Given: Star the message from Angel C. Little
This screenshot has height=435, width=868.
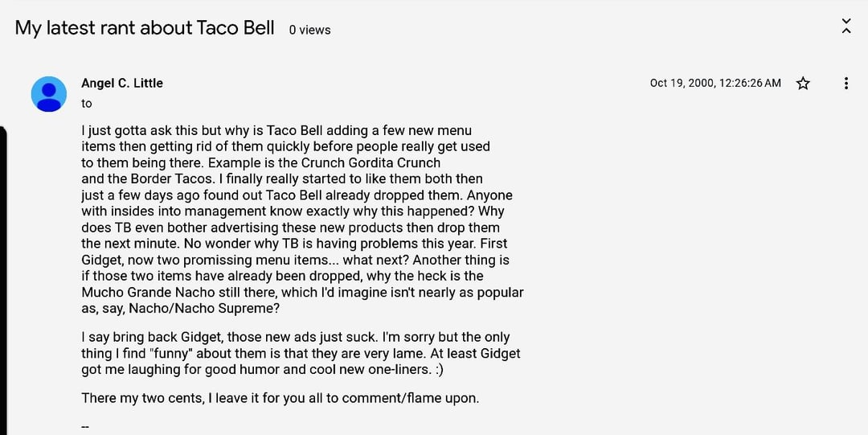Looking at the screenshot, I should (x=803, y=83).
